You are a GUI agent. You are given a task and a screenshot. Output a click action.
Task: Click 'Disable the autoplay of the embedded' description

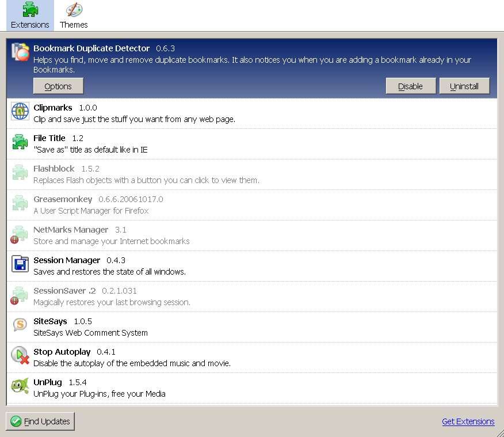(x=132, y=363)
